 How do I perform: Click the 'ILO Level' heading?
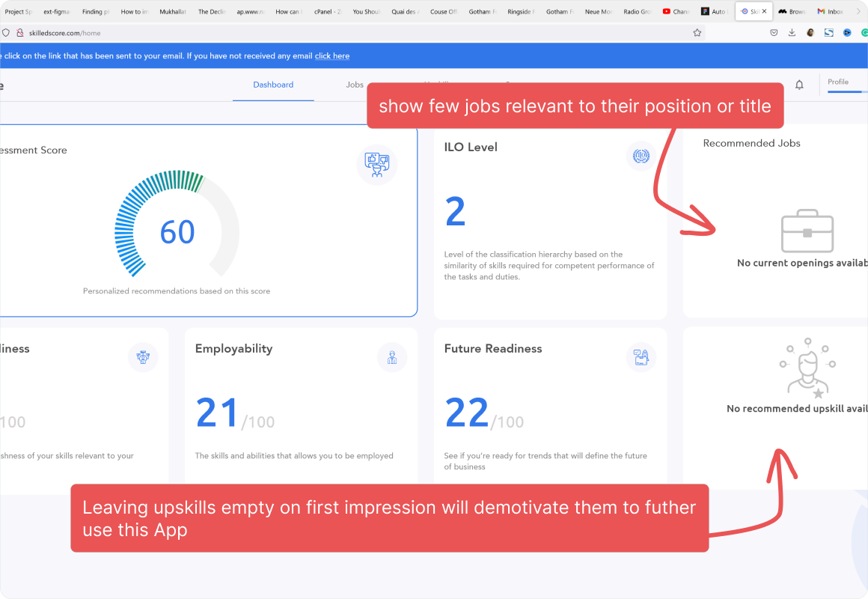click(471, 148)
